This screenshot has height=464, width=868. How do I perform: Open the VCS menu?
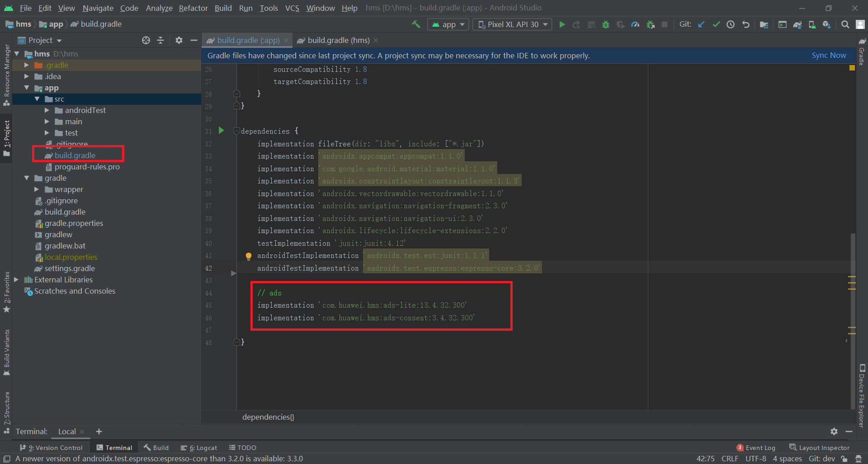[292, 8]
